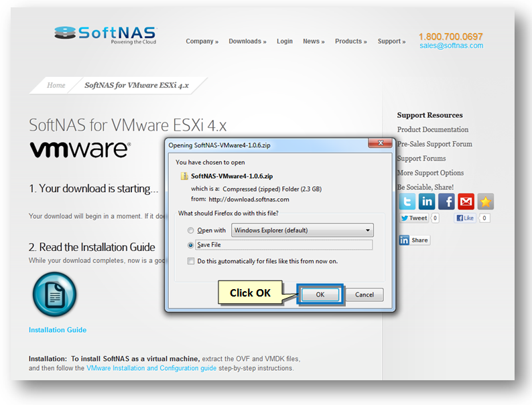Click the Facebook Like count bubble
The width and height of the screenshot is (532, 405).
pyautogui.click(x=484, y=218)
